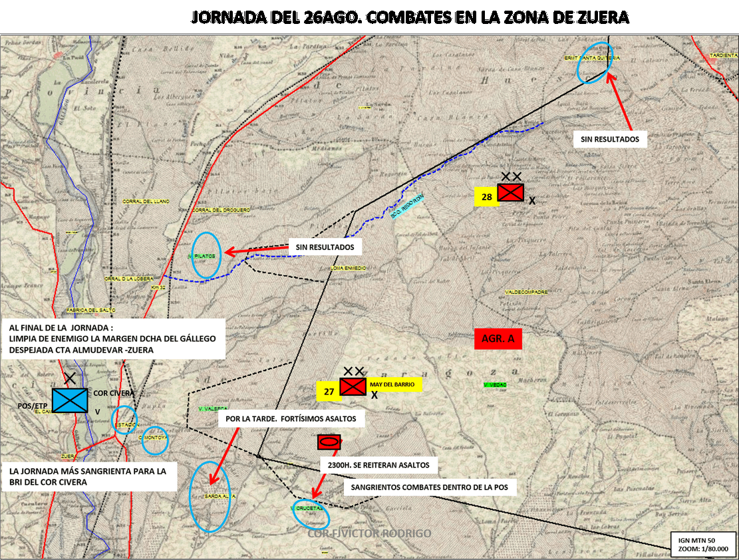
Task: Click the yellow 27 number box
Action: click(x=329, y=391)
